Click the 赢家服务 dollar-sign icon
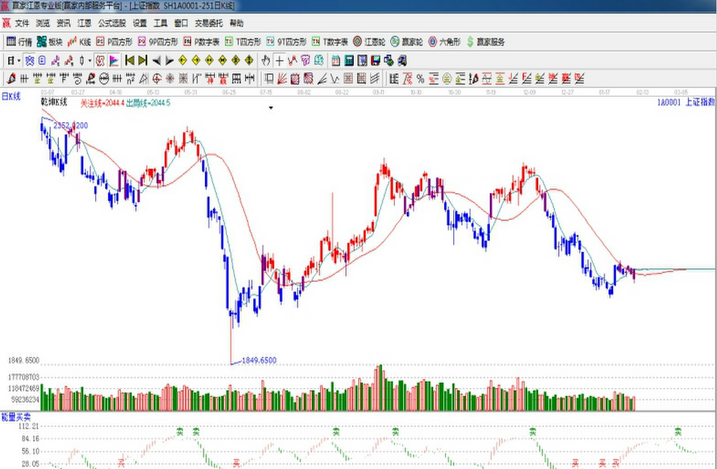Viewport: 717px width, 469px height. [x=469, y=42]
